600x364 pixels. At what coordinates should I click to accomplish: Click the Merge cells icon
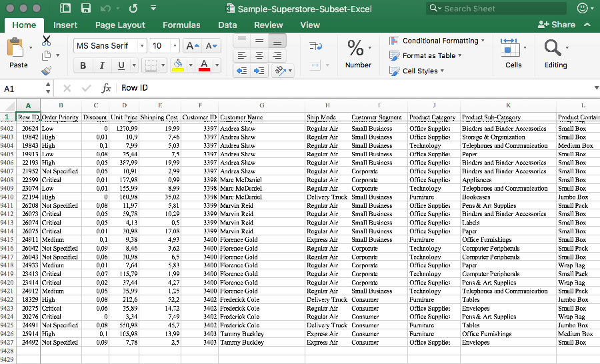click(x=315, y=66)
